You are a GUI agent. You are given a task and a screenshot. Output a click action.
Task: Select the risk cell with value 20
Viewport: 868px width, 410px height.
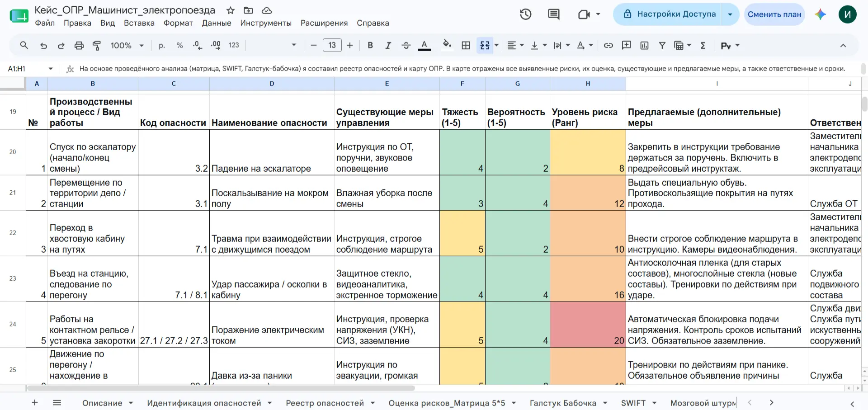(x=588, y=325)
